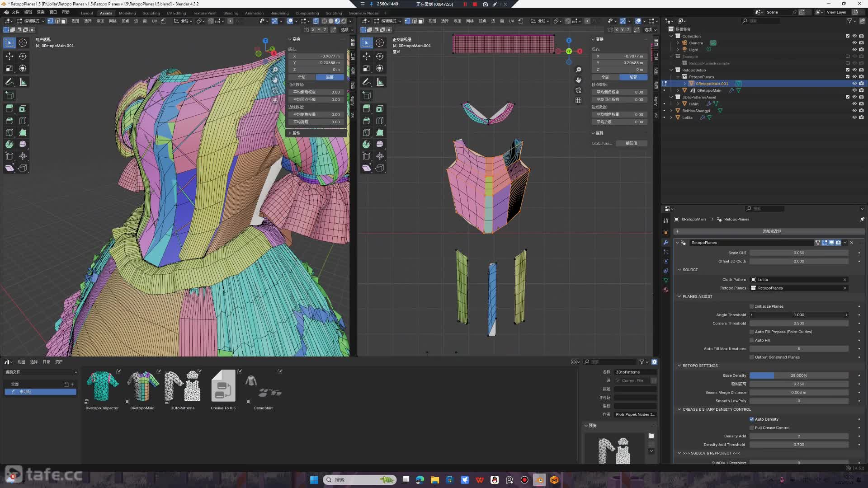The image size is (868, 488).
Task: Open the Tool settings tab in properties editor
Action: point(665,221)
